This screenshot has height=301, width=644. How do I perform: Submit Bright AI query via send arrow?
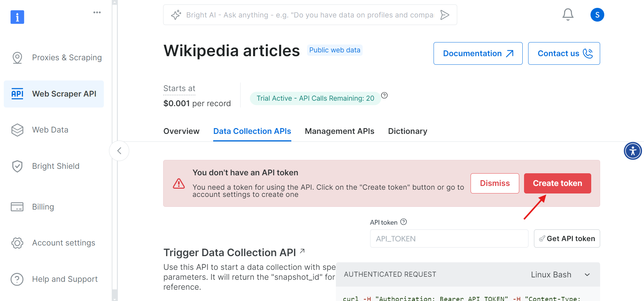[x=445, y=15]
